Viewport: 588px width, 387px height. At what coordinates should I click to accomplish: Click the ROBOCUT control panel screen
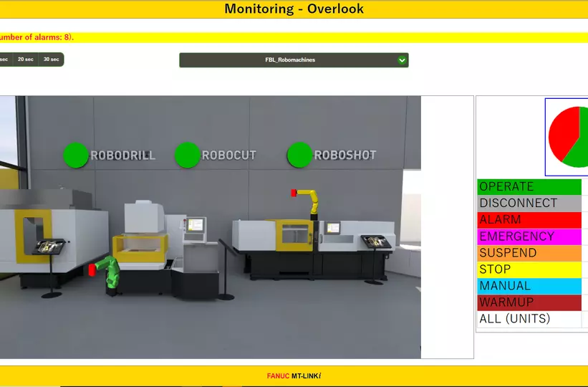click(x=196, y=225)
